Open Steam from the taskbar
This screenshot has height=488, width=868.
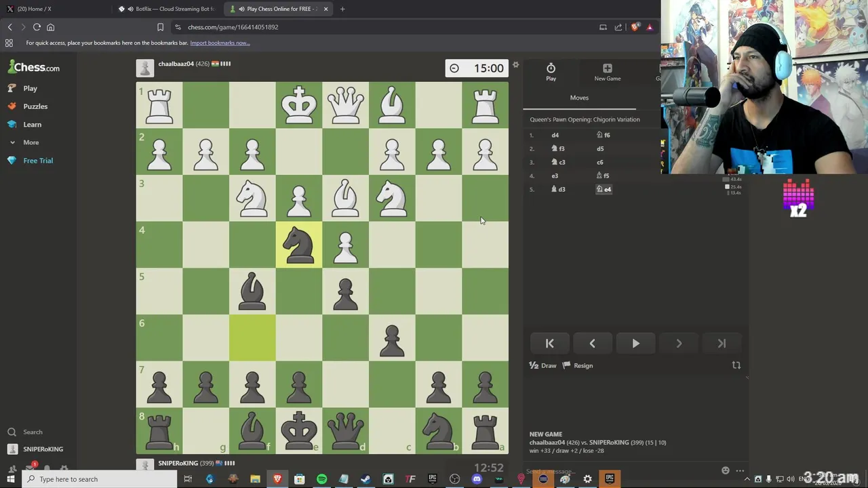click(366, 479)
